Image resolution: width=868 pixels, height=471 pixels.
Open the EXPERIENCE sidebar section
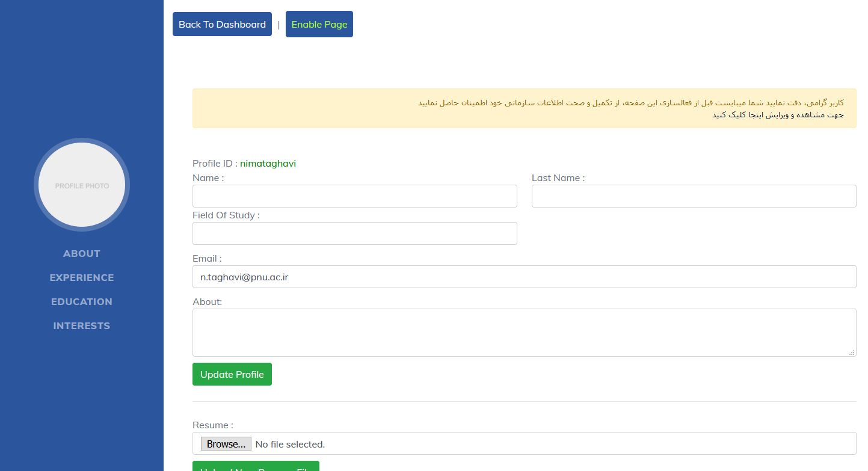click(82, 277)
